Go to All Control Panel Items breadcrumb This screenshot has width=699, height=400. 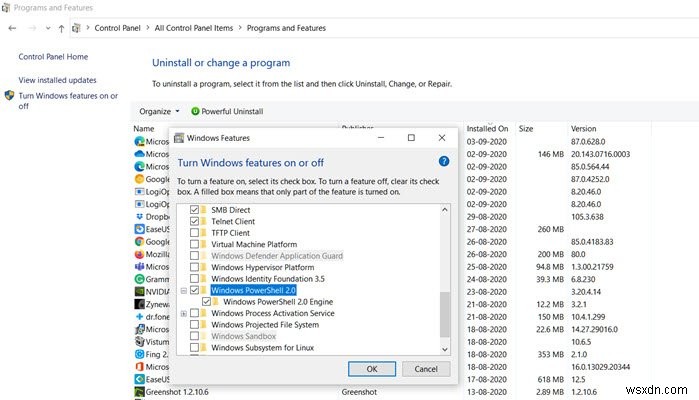193,28
